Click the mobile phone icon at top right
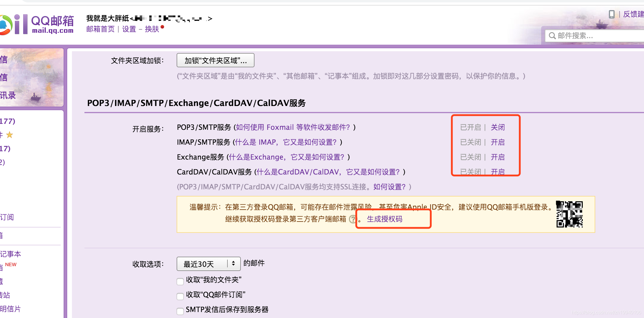Screen dimensions: 644x318 point(612,14)
